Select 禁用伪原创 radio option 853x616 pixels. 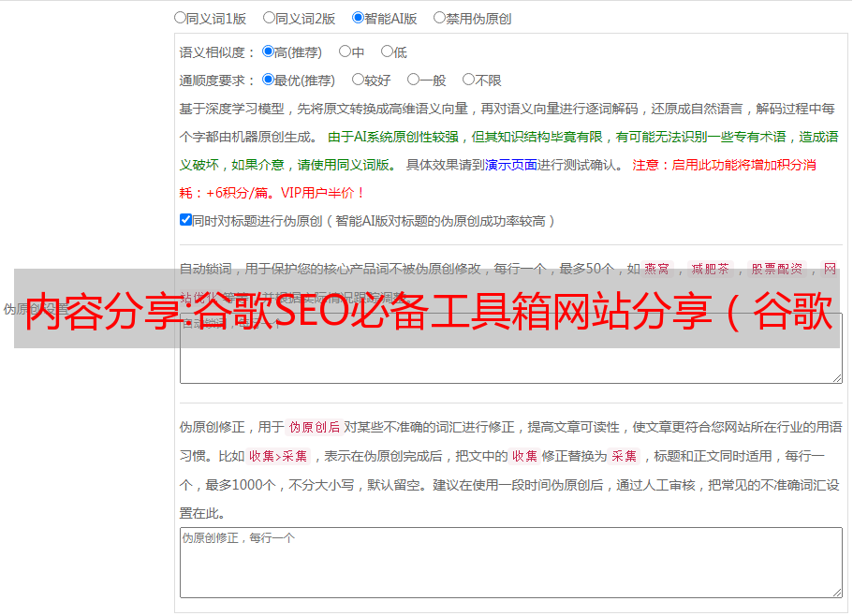click(x=439, y=18)
